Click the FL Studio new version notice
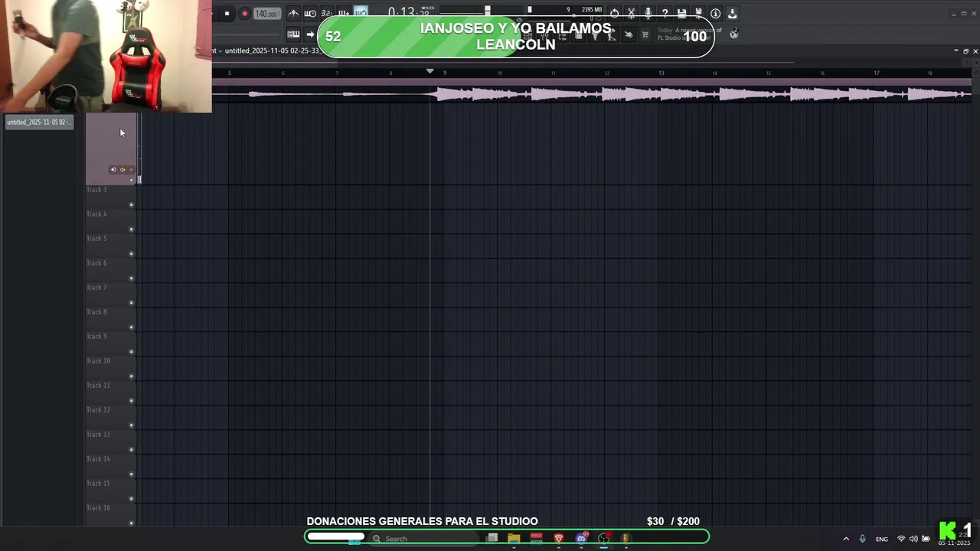Viewport: 980px width, 551px height. 689,34
